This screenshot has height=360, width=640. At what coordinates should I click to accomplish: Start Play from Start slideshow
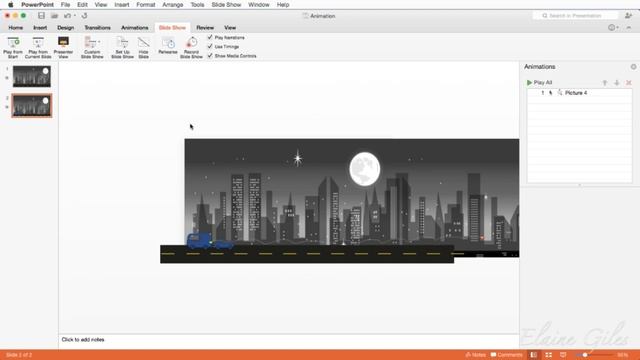[x=13, y=47]
